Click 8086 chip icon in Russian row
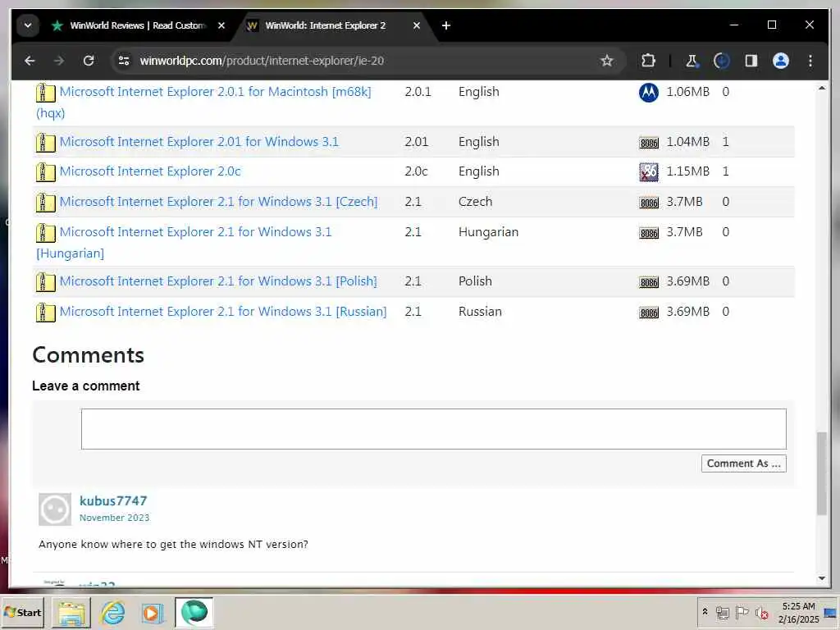 tap(649, 313)
